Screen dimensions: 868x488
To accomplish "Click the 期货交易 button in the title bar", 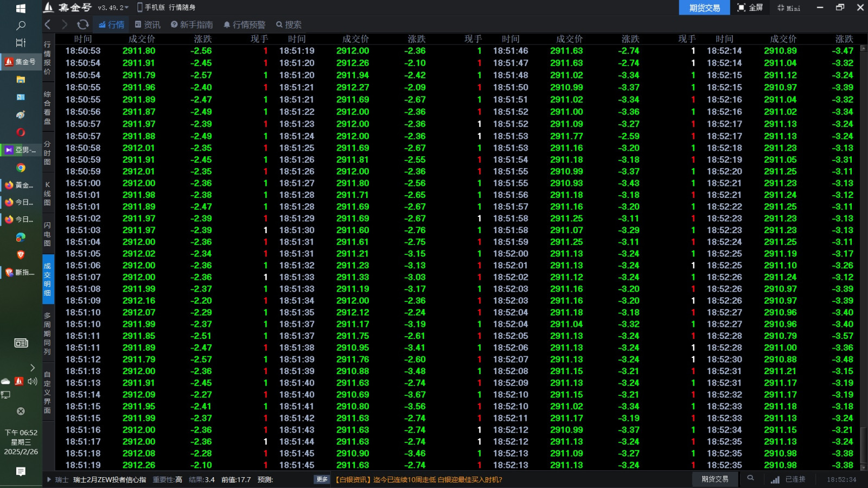I will (x=704, y=8).
